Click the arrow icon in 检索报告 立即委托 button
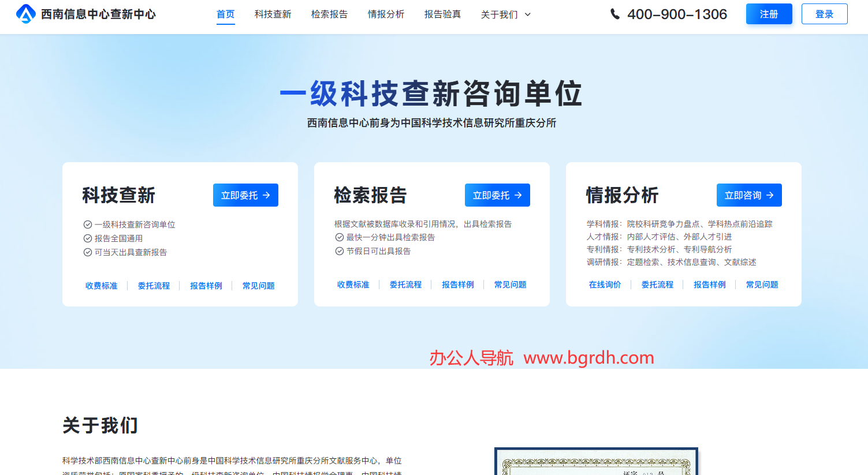 518,195
